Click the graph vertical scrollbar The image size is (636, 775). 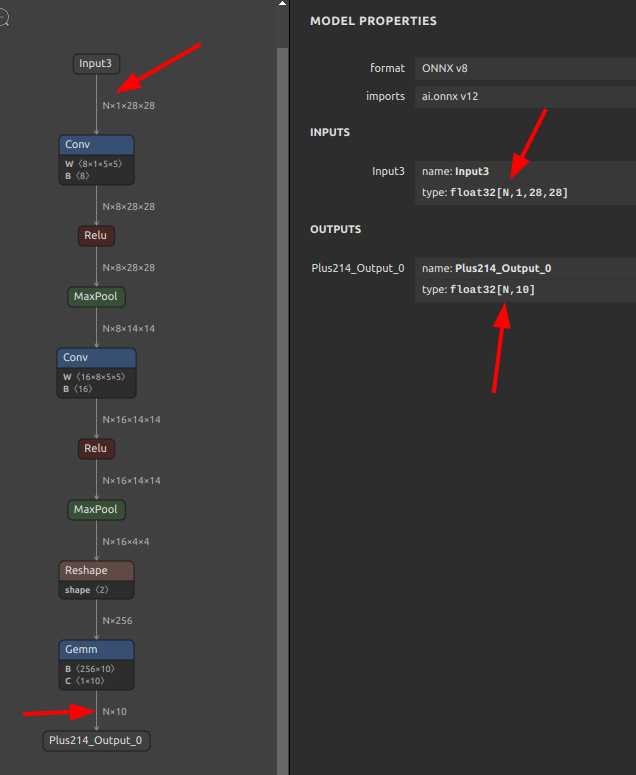click(x=282, y=410)
